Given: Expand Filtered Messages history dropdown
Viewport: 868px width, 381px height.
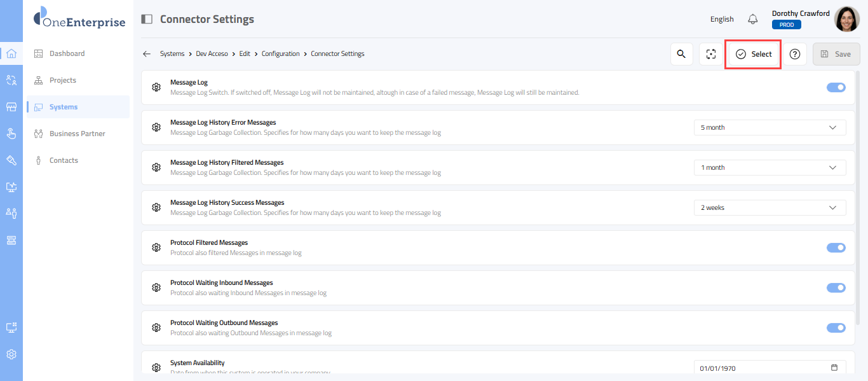Looking at the screenshot, I should pyautogui.click(x=770, y=168).
